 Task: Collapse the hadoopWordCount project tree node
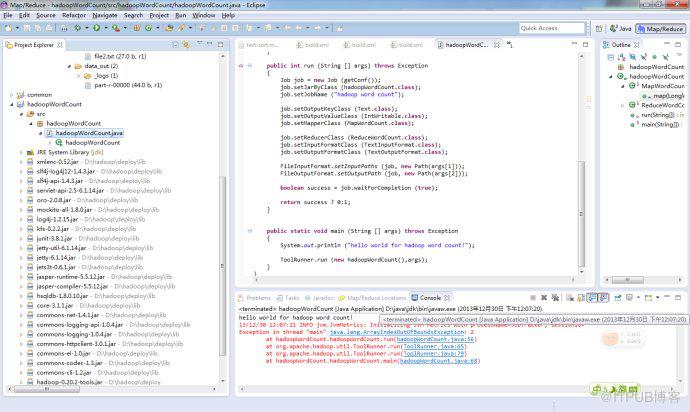(11, 104)
